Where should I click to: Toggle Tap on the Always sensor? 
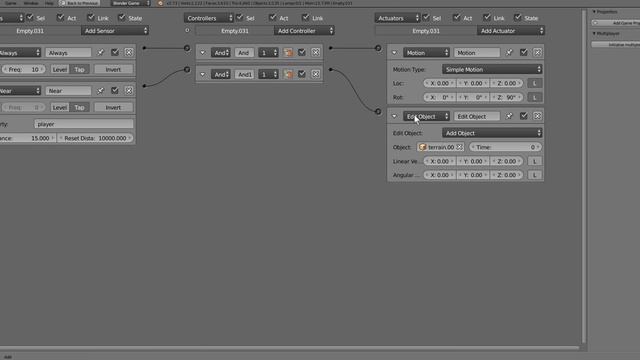click(79, 69)
